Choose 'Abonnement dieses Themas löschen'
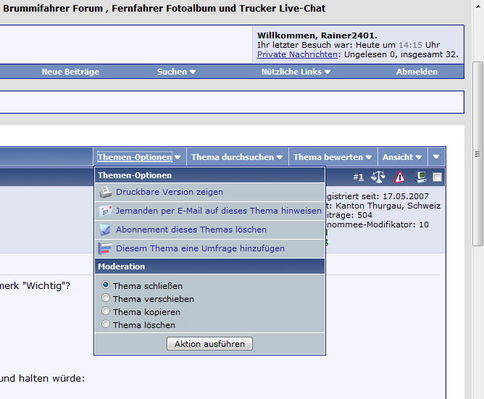 click(x=191, y=230)
